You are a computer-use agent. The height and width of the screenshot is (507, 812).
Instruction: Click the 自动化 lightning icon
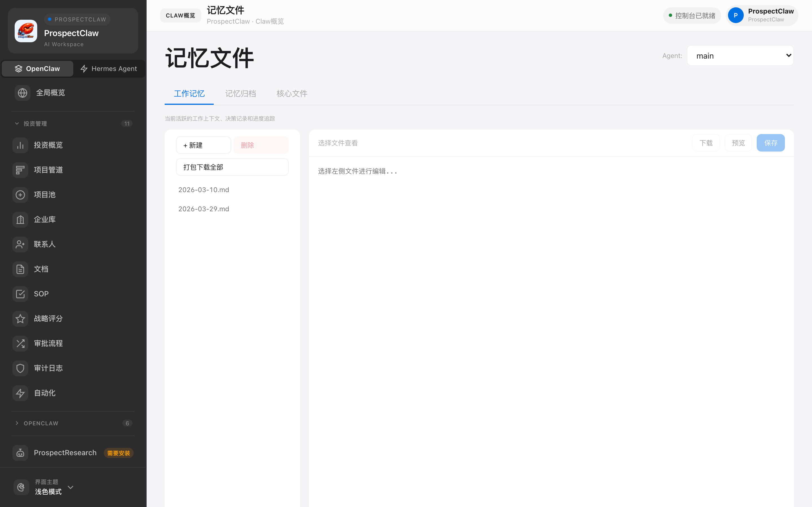pos(20,393)
